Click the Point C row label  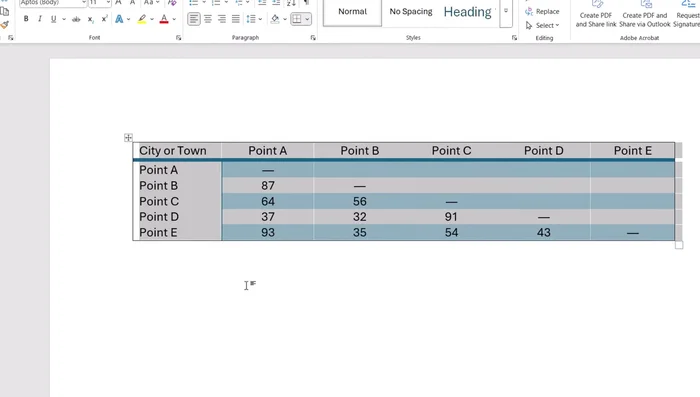159,201
